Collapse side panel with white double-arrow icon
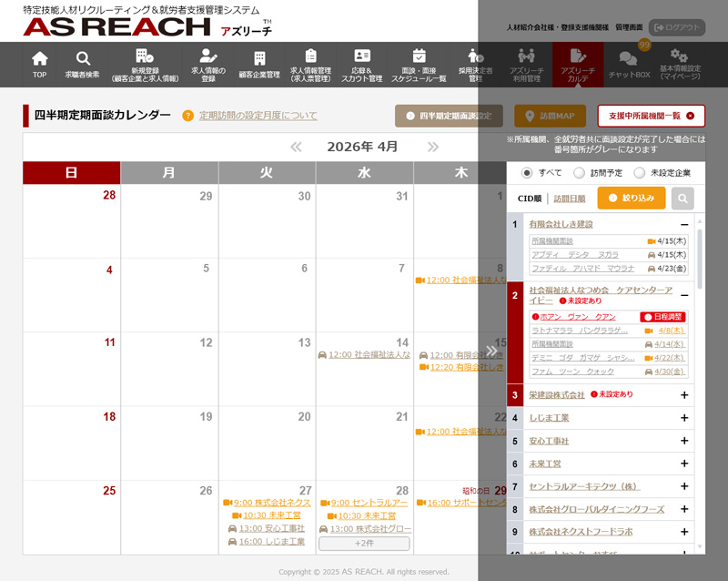 491,351
